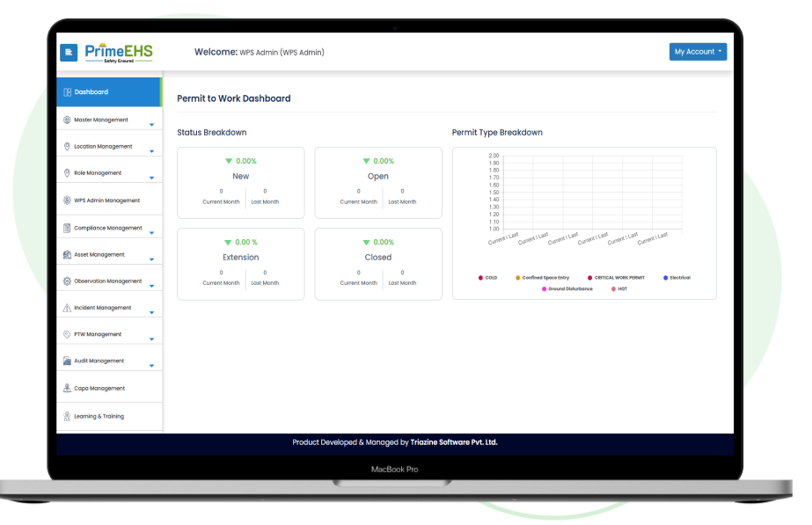Click the Closed status card
This screenshot has height=525, width=812.
378,264
